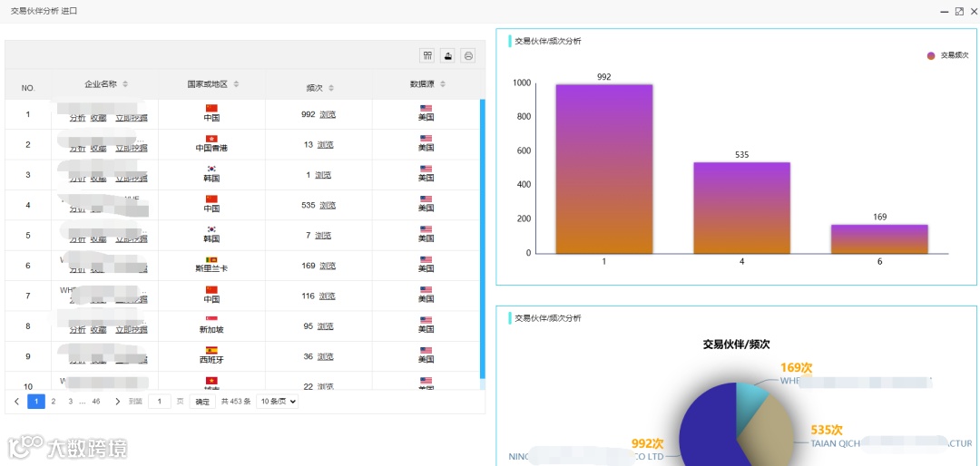Sort table by 国家或地区 column
This screenshot has height=466, width=980.
click(236, 84)
